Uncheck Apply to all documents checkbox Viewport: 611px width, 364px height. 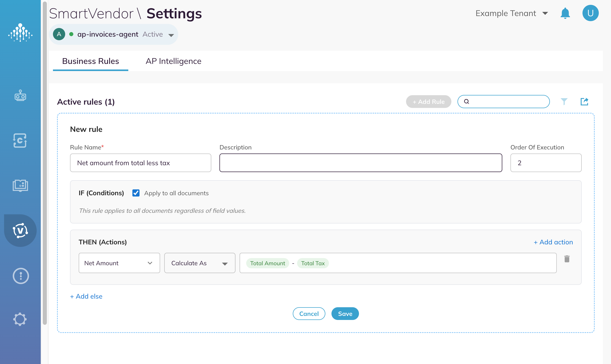(136, 193)
